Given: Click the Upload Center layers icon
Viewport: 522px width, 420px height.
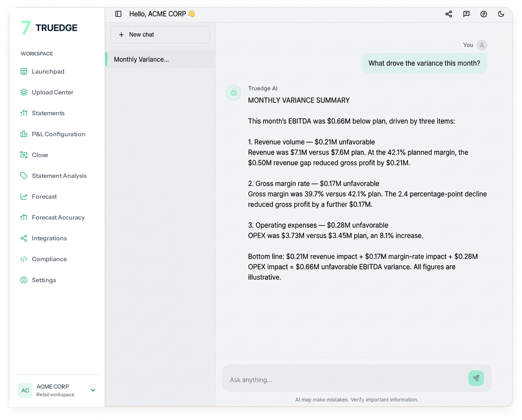Looking at the screenshot, I should pyautogui.click(x=24, y=92).
